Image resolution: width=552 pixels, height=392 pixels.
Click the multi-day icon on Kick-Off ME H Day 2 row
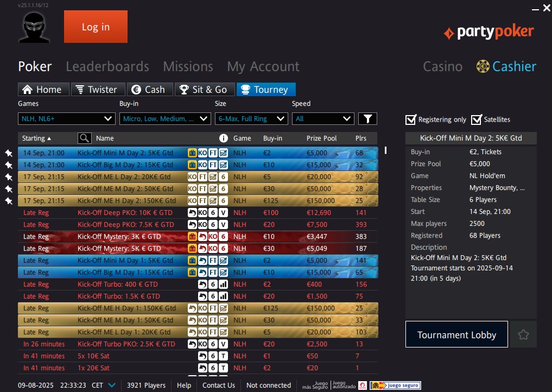point(213,201)
